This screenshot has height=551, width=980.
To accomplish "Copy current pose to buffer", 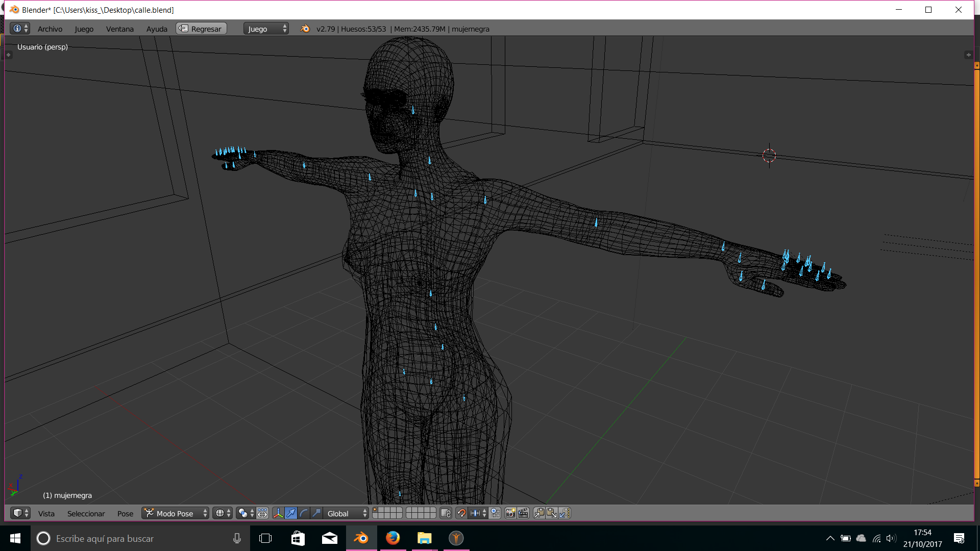I will click(539, 513).
